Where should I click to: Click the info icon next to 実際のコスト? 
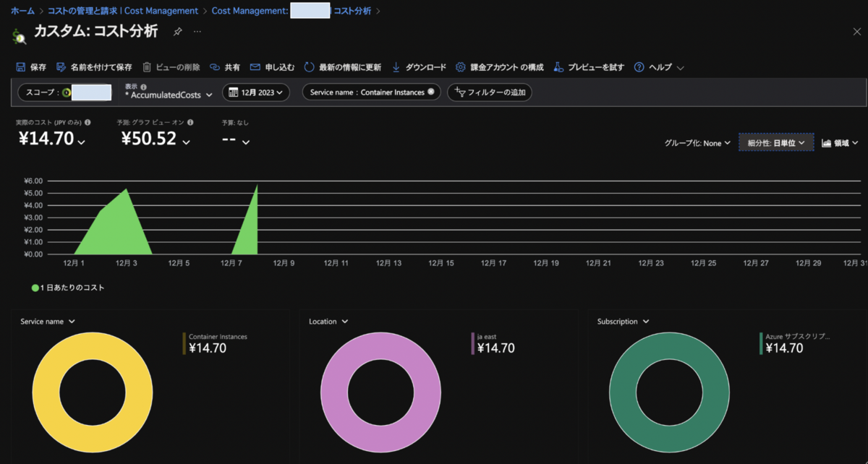tap(88, 122)
